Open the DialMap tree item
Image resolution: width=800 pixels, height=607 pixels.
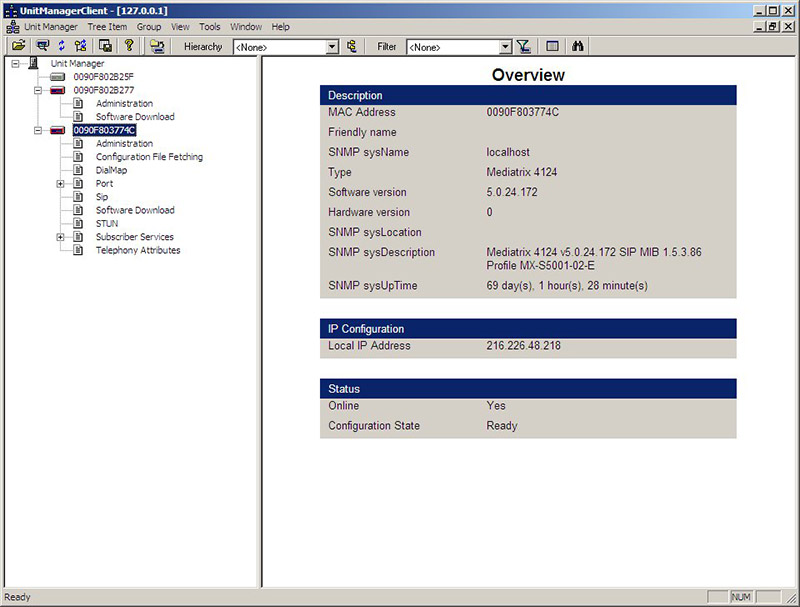(x=111, y=170)
